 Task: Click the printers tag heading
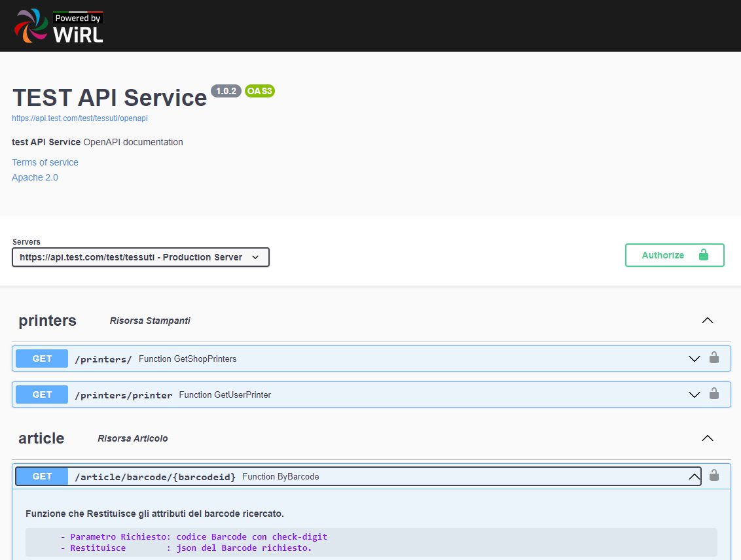[x=47, y=321]
